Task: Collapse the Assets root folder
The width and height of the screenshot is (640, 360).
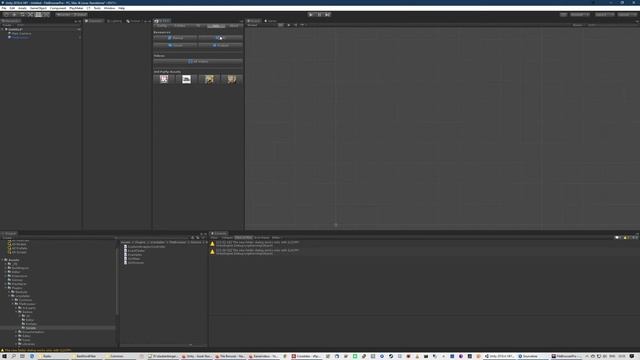Action: 2,260
